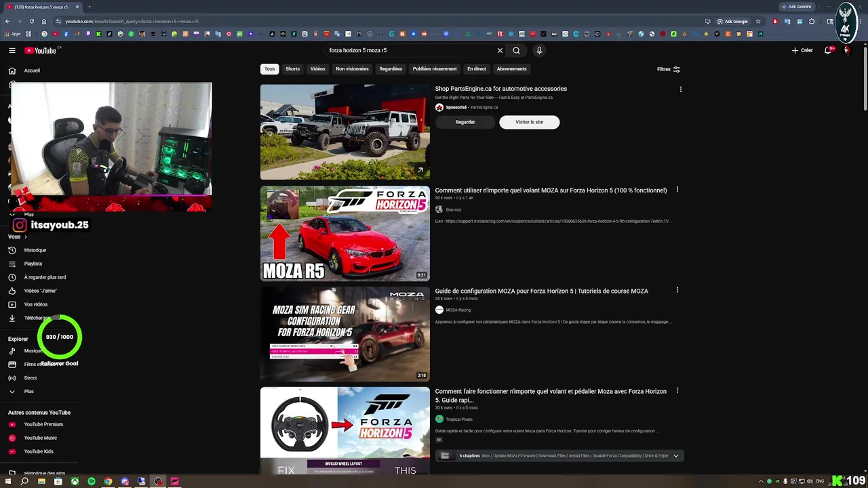Image resolution: width=868 pixels, height=488 pixels.
Task: Start voice search with the microphone
Action: click(539, 50)
